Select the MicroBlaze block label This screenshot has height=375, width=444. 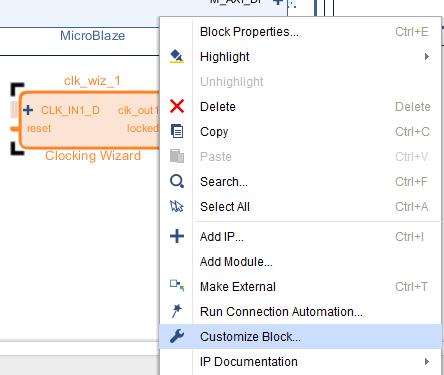pyautogui.click(x=93, y=36)
